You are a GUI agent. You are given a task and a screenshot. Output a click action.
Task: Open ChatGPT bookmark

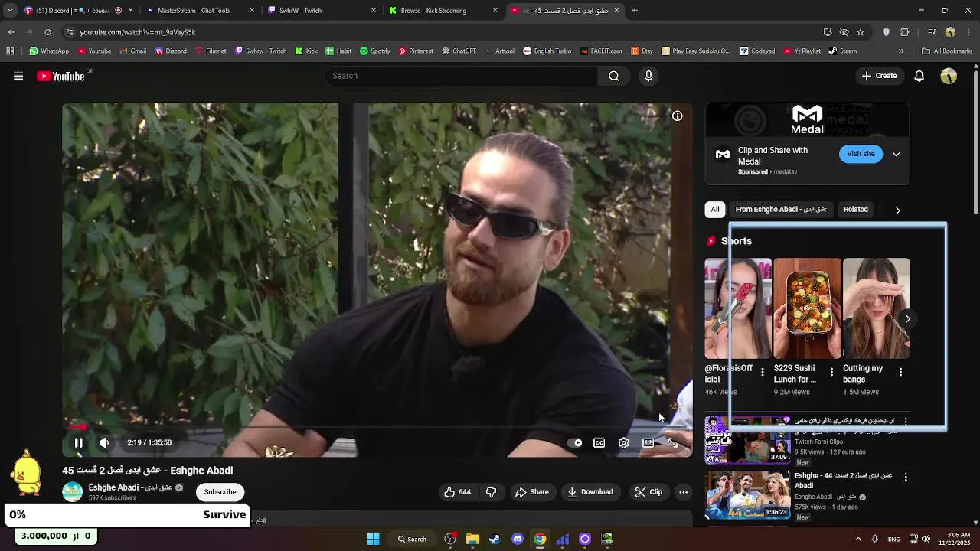pos(459,51)
